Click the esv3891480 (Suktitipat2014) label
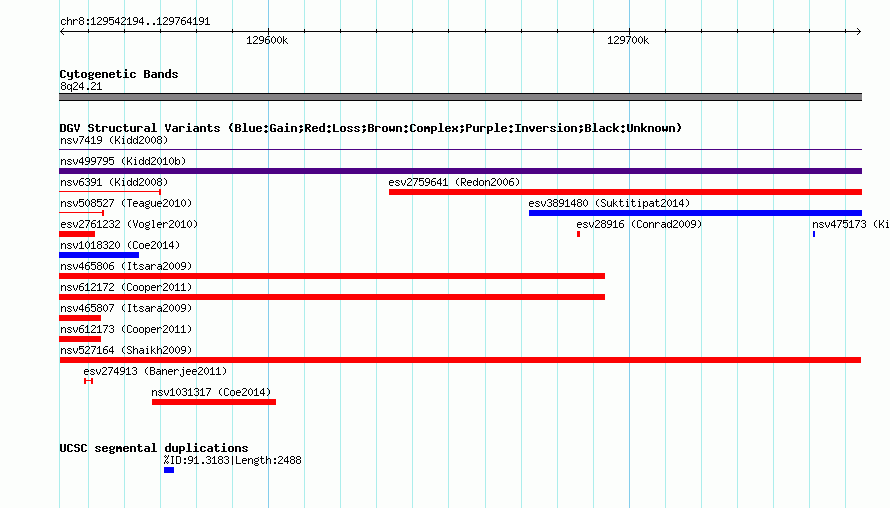890x508 pixels. 609,203
